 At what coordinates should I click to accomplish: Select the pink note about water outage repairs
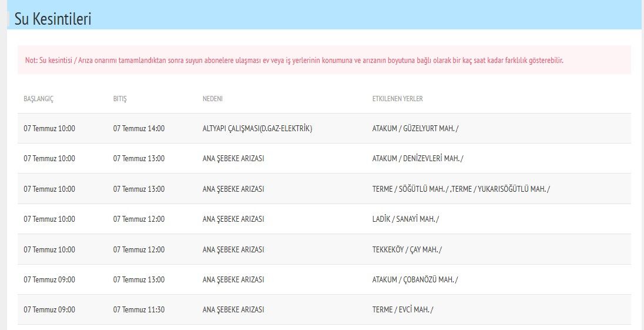coord(324,60)
